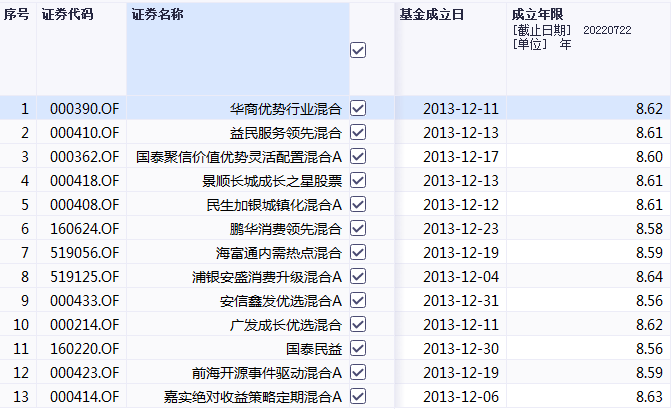The image size is (671, 412).
Task: Select security code 160220.OF
Action: (x=84, y=348)
